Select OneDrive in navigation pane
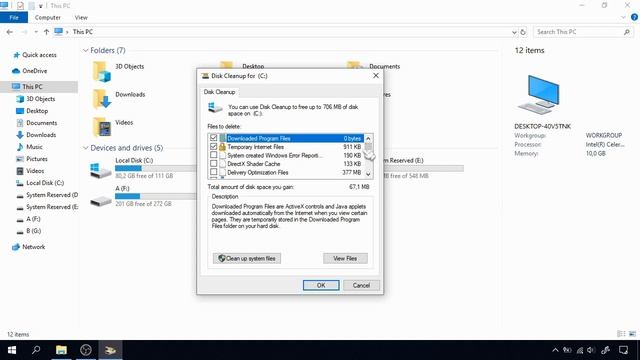640x360 pixels. [x=34, y=71]
